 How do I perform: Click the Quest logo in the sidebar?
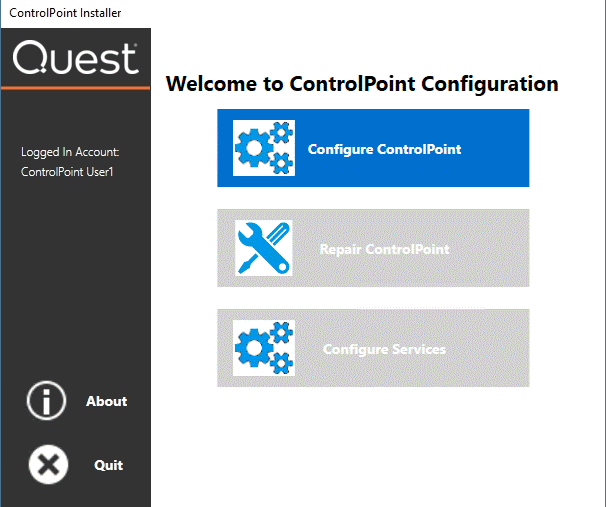point(75,59)
